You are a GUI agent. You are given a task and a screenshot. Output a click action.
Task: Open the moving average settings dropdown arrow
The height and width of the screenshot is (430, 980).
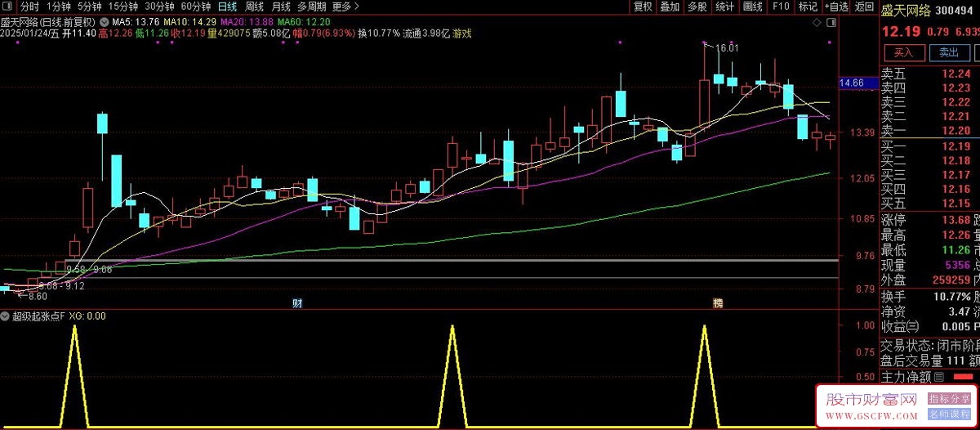pyautogui.click(x=104, y=20)
